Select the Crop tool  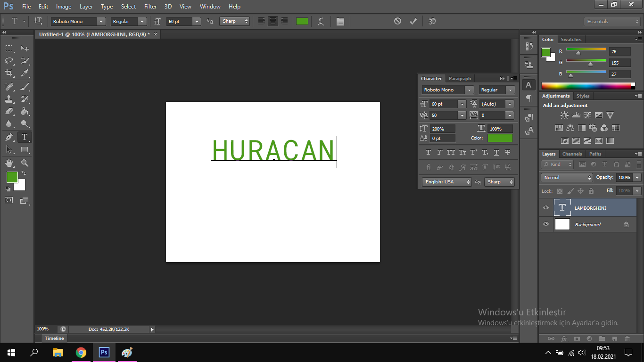[9, 73]
